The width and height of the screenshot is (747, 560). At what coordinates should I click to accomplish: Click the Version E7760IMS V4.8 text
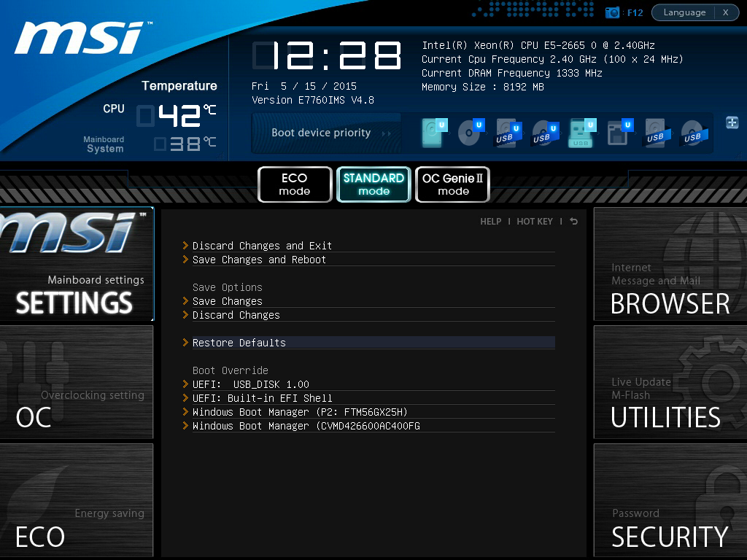click(x=312, y=100)
